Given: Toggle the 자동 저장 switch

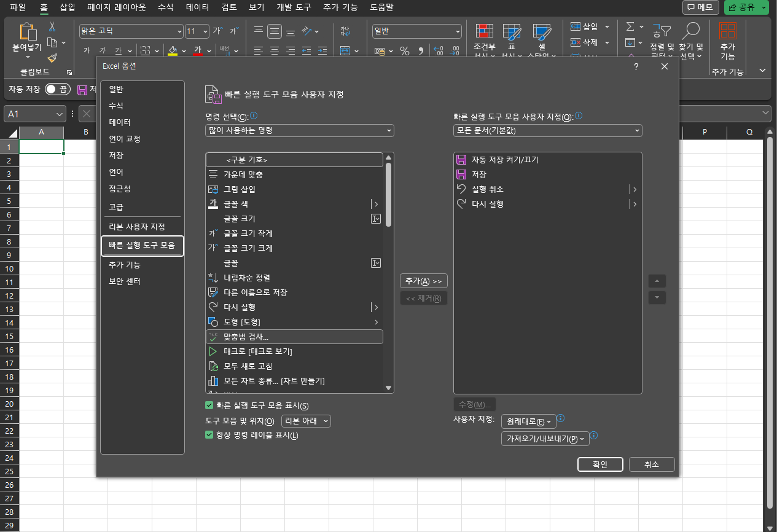Looking at the screenshot, I should 58,90.
